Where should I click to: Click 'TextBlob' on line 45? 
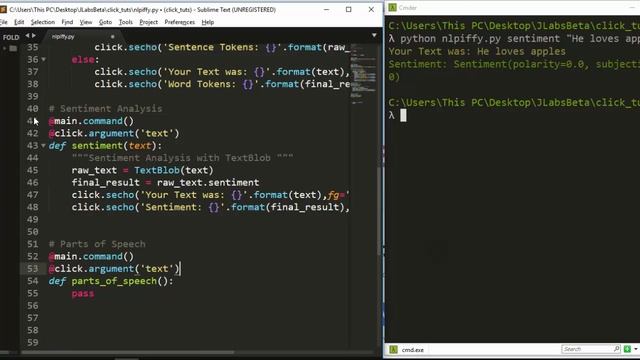point(157,170)
